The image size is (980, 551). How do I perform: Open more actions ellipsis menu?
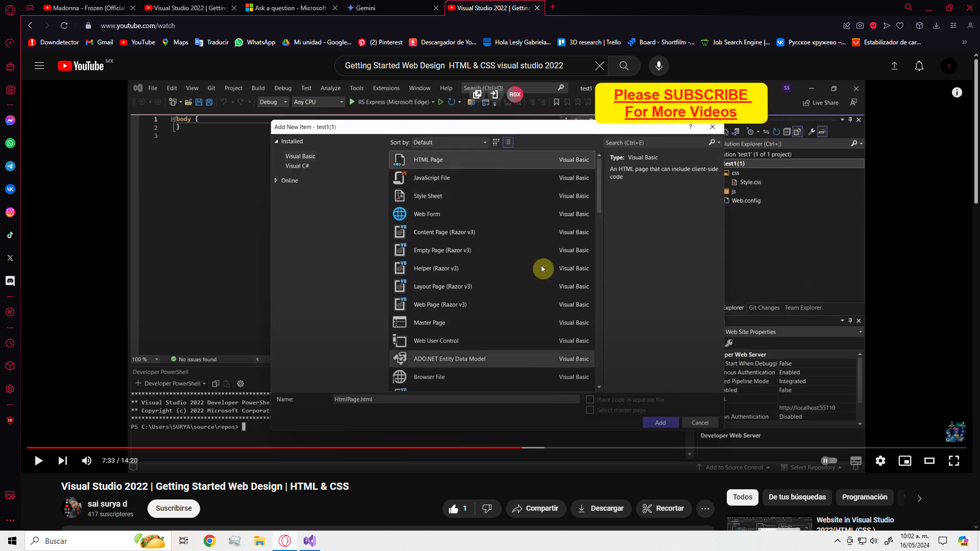705,509
